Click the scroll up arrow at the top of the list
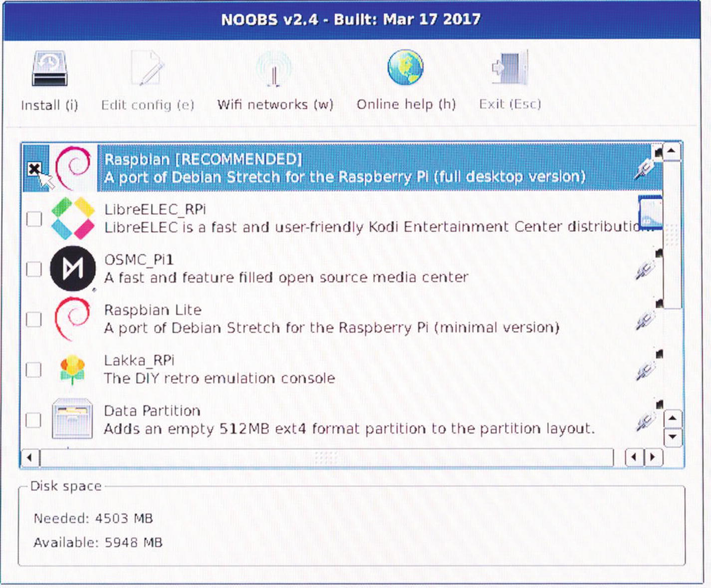The width and height of the screenshot is (711, 588). [x=672, y=151]
